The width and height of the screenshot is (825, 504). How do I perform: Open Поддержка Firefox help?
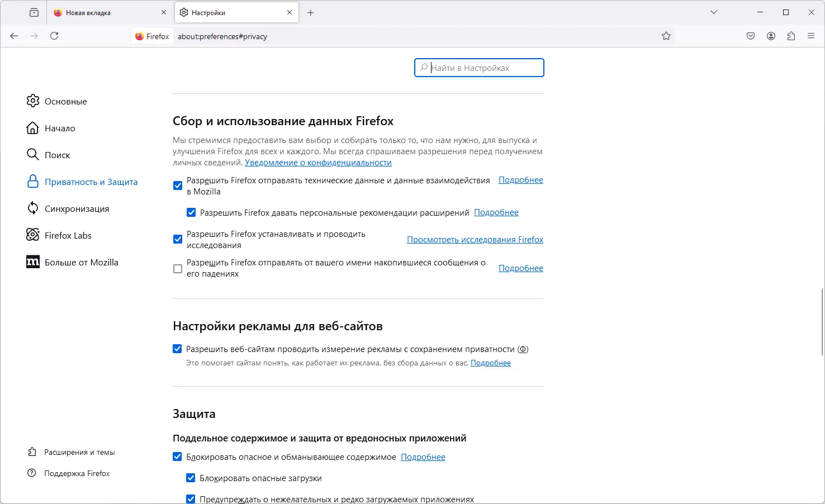(77, 473)
